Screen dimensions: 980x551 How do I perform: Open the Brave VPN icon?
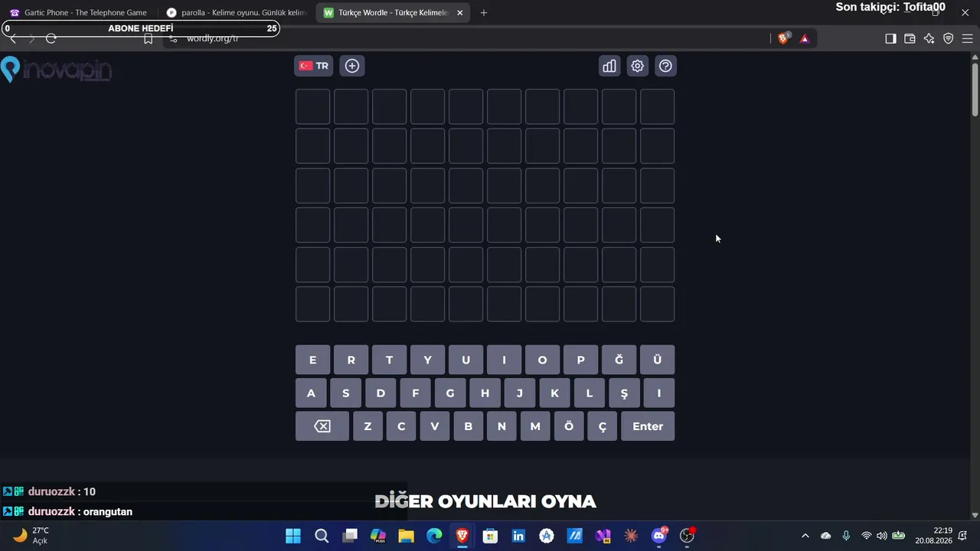pos(948,38)
